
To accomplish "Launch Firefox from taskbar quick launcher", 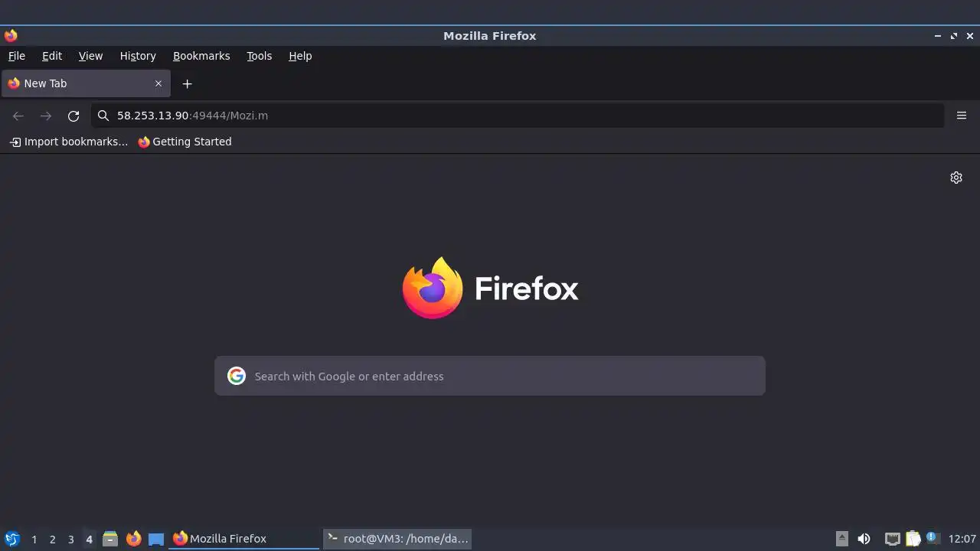I will [134, 539].
